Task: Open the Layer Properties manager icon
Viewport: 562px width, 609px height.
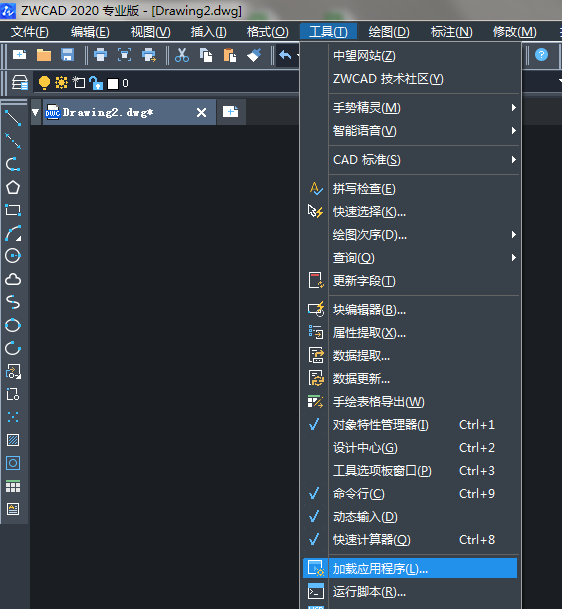Action: [x=19, y=83]
